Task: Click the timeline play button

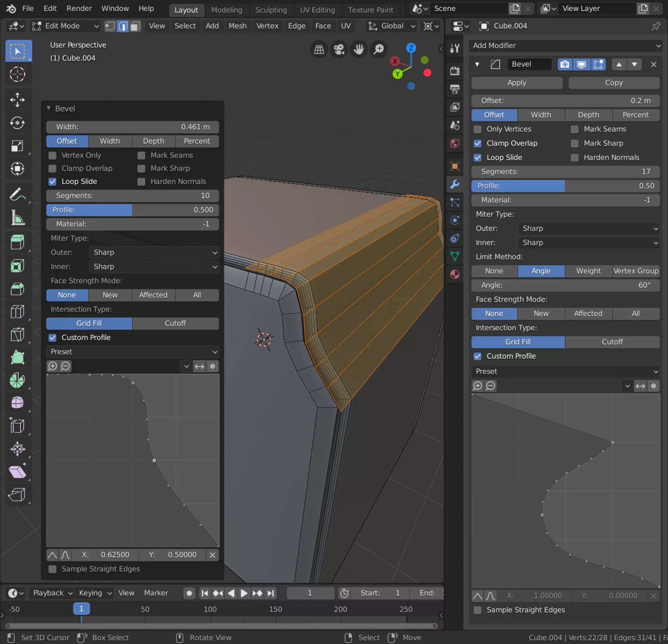Action: [244, 593]
